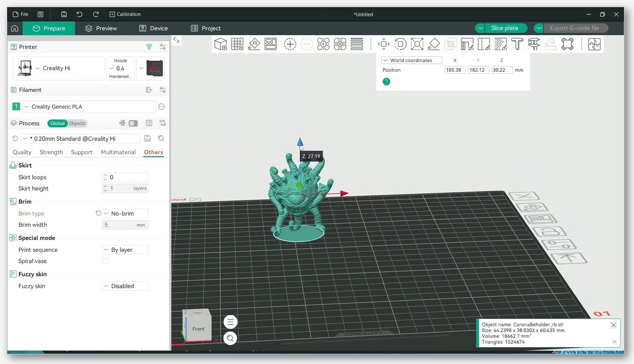The image size is (634, 364).
Task: Select the Lay on face tool
Action: click(434, 44)
